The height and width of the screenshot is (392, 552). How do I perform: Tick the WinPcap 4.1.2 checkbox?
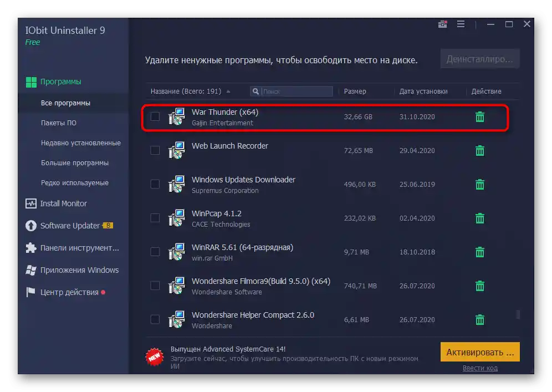[x=155, y=218]
